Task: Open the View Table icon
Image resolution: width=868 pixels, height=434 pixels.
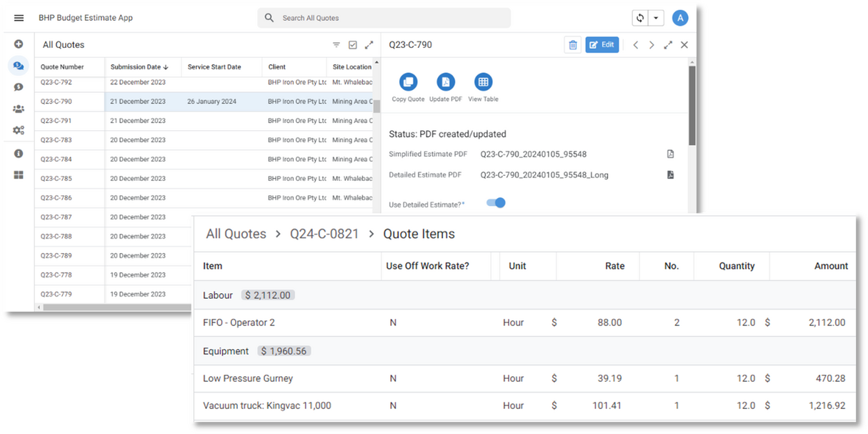Action: pyautogui.click(x=483, y=82)
